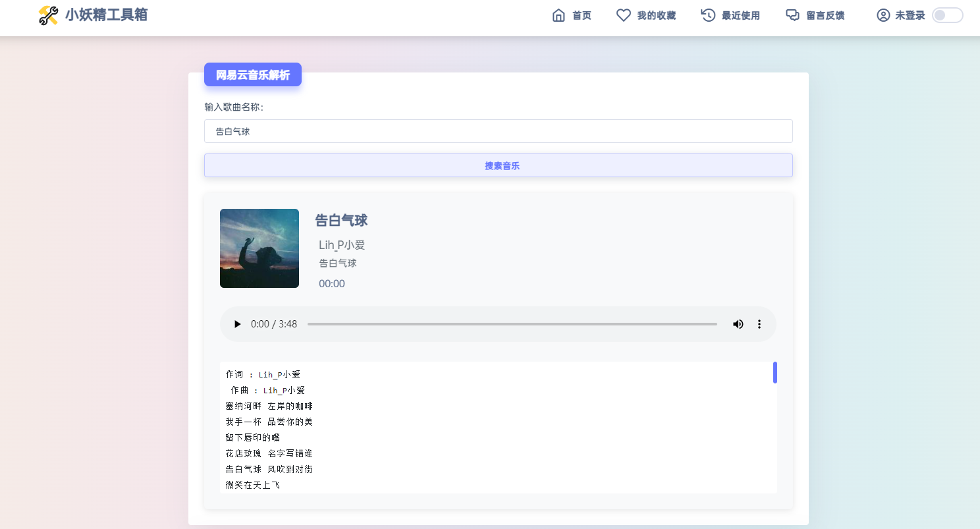Click the history clock icon near 最近使用
980x529 pixels.
pos(707,14)
